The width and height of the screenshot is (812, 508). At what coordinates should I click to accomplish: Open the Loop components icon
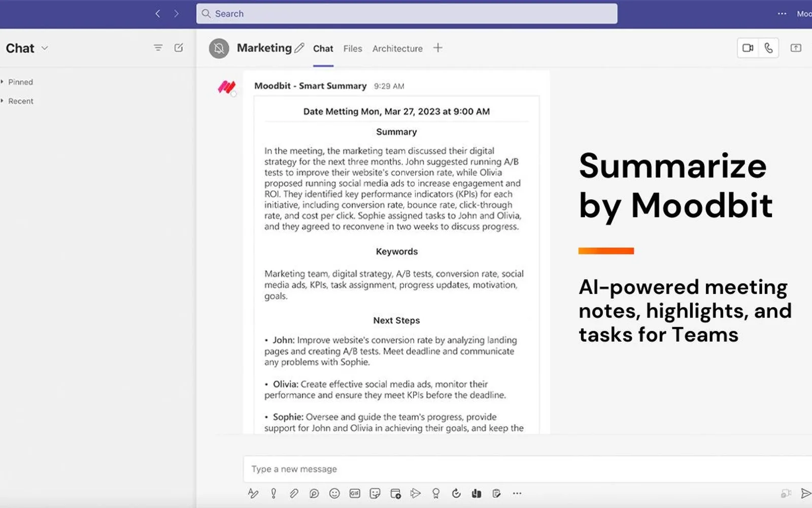[x=314, y=493]
